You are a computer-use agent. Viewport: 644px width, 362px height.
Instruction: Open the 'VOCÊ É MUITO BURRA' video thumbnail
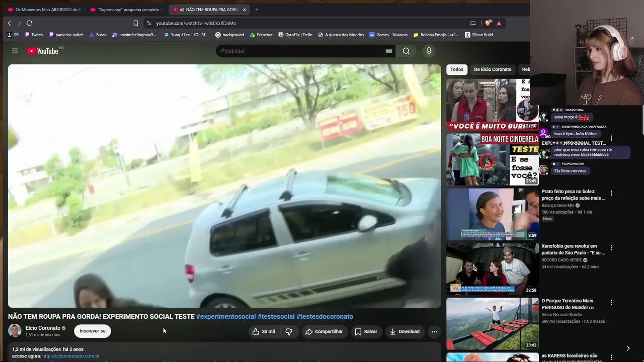tap(493, 105)
